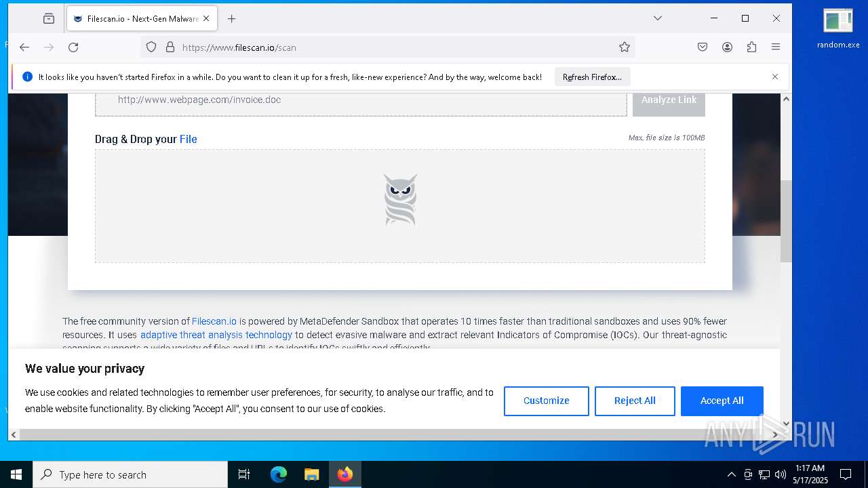
Task: Open the Firefox account menu
Action: (x=727, y=47)
